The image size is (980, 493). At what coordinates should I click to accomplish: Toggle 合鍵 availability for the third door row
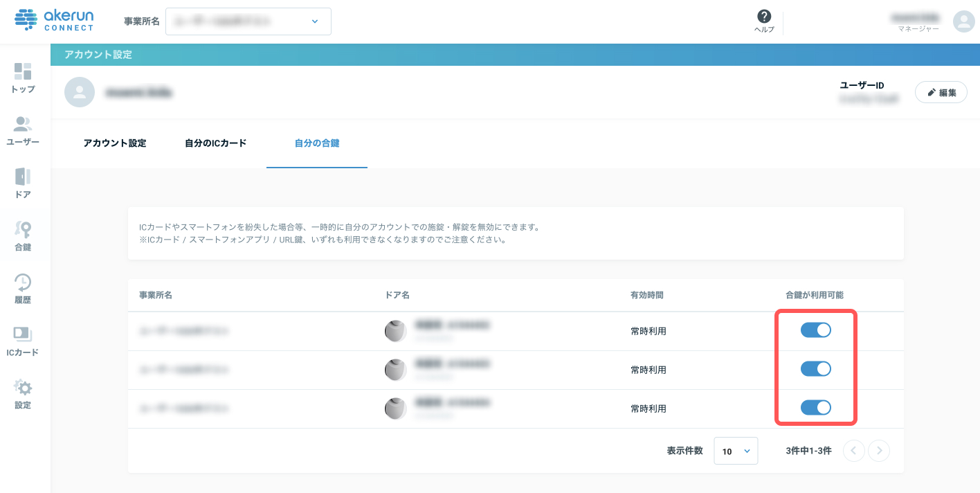(816, 408)
